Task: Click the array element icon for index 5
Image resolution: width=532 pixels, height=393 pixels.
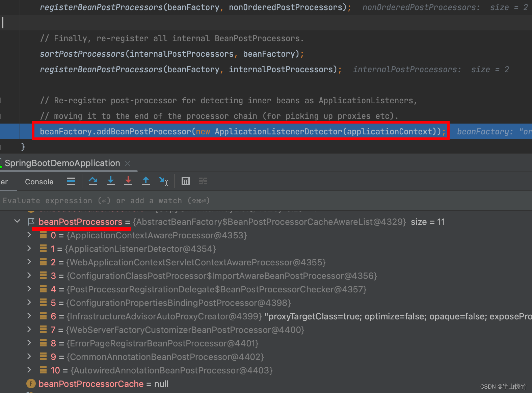Action: coord(43,303)
